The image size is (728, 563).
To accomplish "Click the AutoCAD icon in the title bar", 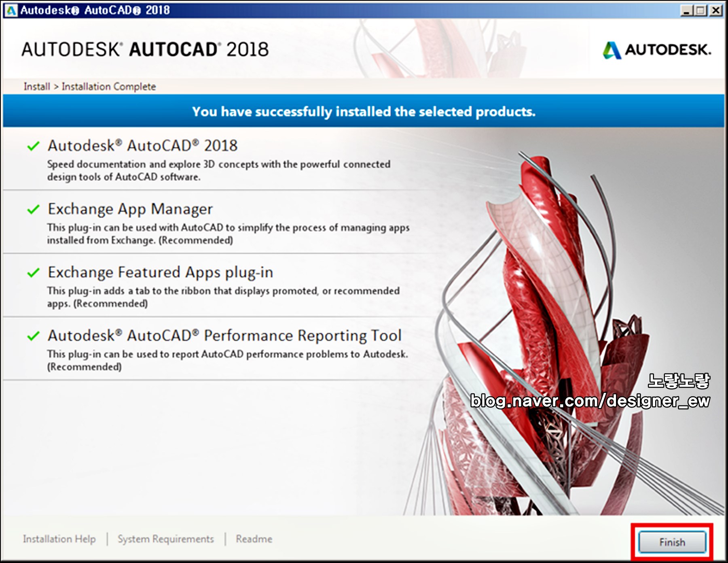I will click(x=11, y=10).
